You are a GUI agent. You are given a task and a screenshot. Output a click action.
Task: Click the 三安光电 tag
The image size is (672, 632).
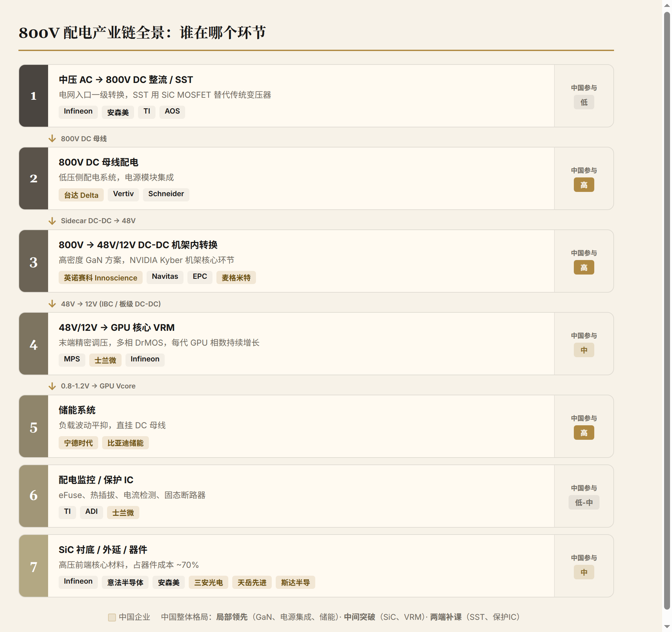point(209,582)
